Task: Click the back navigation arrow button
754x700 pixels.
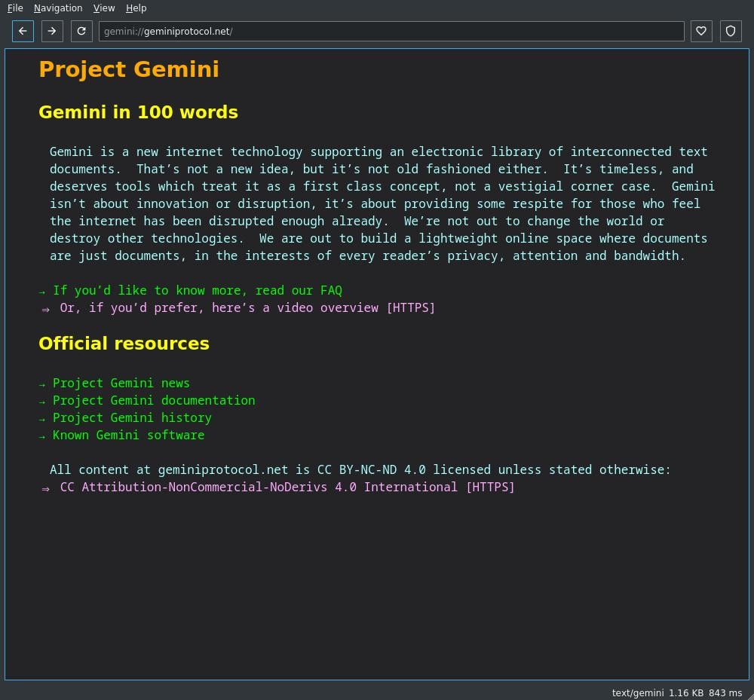Action: [x=23, y=31]
